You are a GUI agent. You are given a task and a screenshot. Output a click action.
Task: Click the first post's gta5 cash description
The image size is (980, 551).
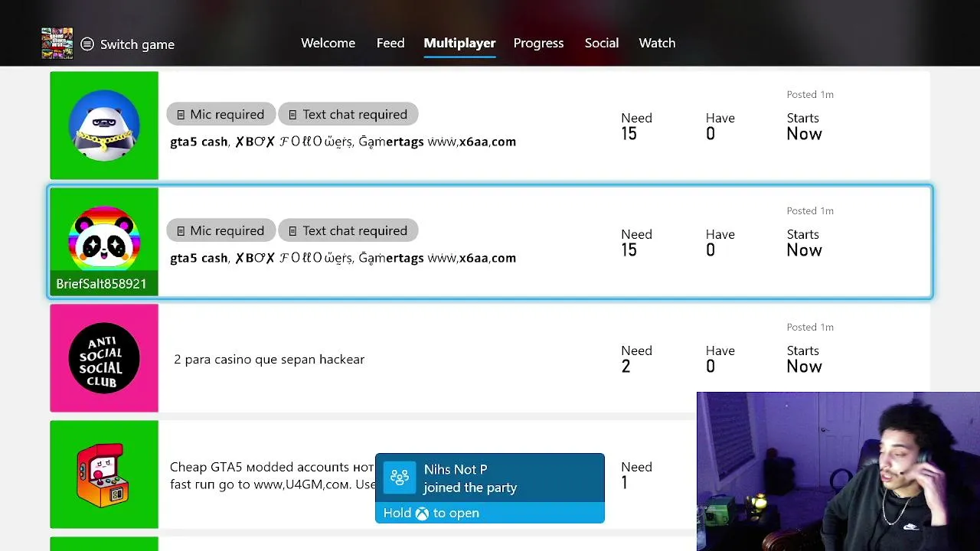click(x=343, y=142)
